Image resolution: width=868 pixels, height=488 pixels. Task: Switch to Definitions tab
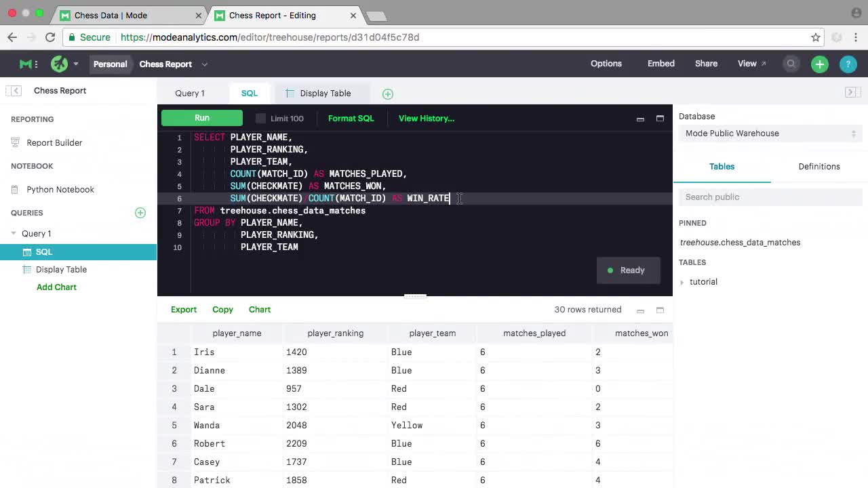819,167
